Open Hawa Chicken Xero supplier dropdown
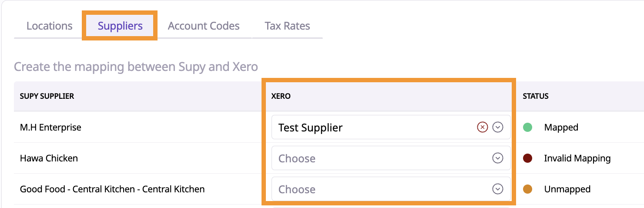 (498, 158)
